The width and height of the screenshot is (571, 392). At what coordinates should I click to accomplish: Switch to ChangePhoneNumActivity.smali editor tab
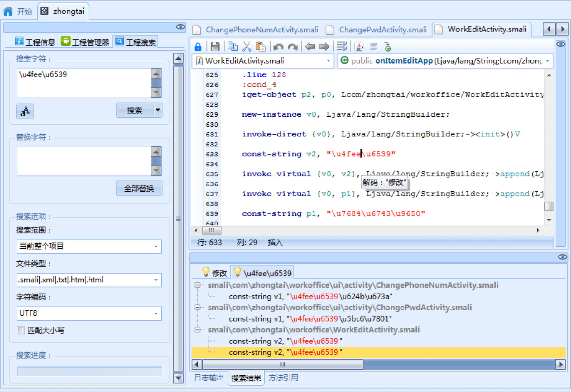256,30
